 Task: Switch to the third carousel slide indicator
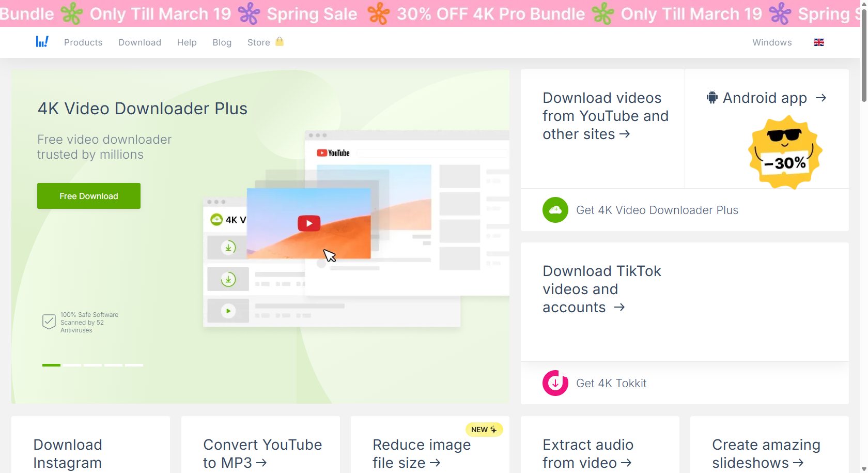click(92, 365)
